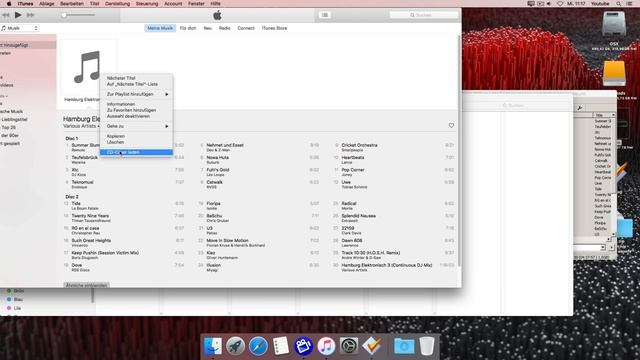Click the rewind previous-track button
Screen dimensions: 640x360
tap(6, 15)
